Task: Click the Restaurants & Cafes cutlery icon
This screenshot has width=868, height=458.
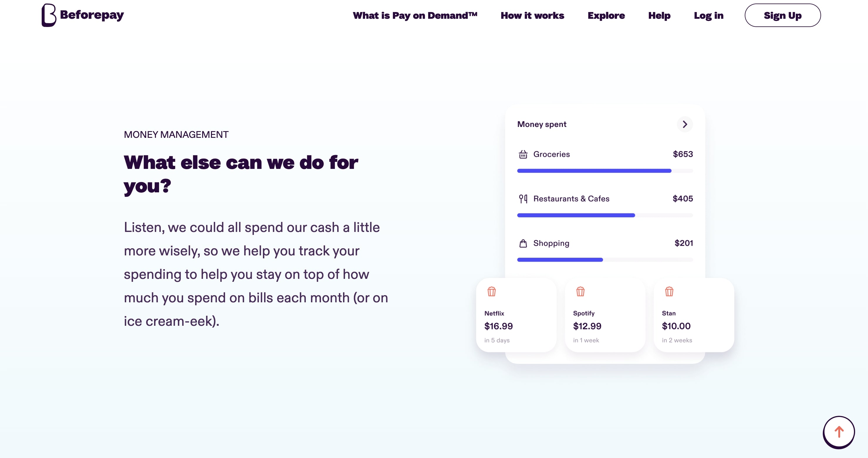Action: point(523,199)
